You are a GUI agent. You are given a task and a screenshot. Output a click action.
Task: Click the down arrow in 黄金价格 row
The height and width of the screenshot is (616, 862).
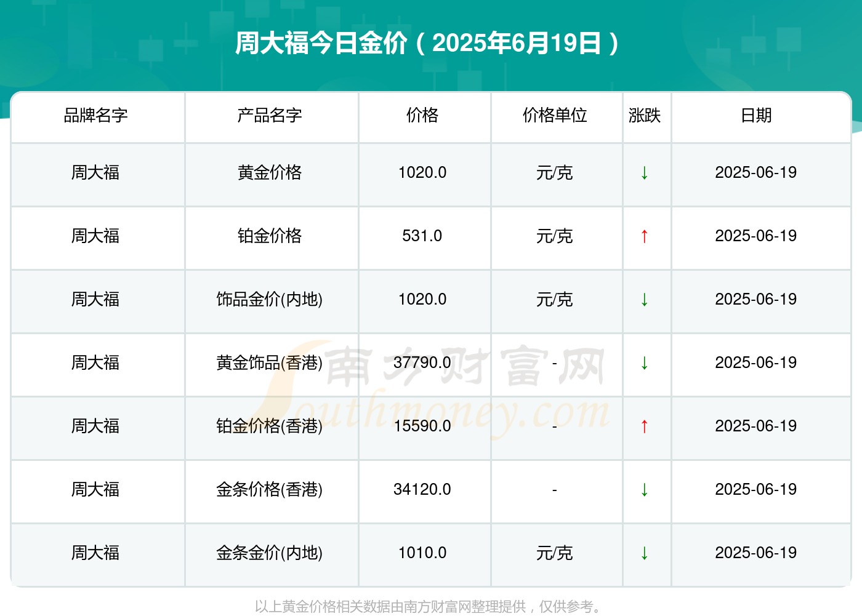[644, 173]
